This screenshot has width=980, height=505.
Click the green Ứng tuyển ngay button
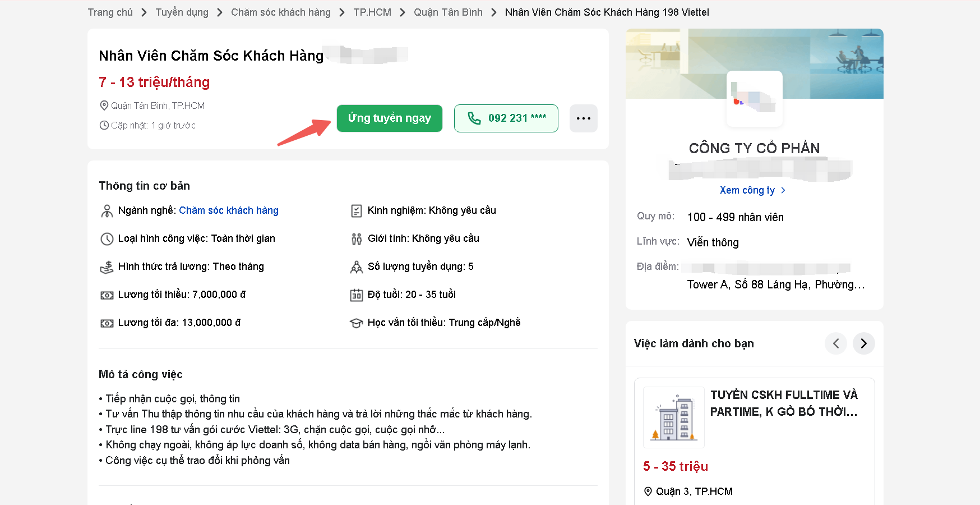pyautogui.click(x=389, y=118)
